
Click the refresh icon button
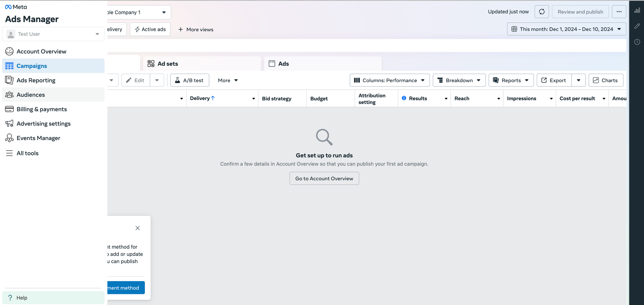coord(542,12)
